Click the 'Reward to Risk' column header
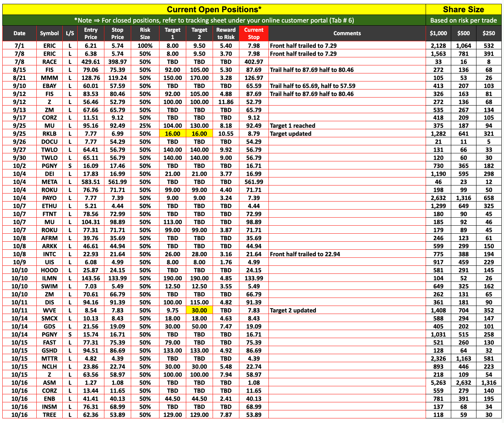Image resolution: width=504 pixels, height=423 pixels. click(x=226, y=33)
